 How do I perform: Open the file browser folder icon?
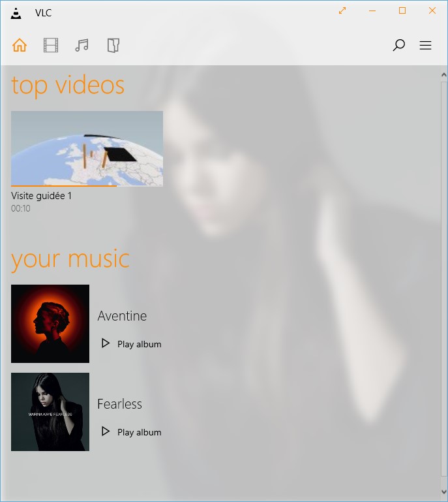[x=113, y=45]
